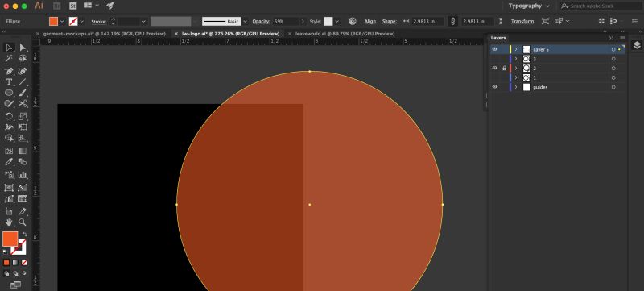This screenshot has height=291, width=644.
Task: Open the Typography workspace dropdown
Action: (x=529, y=6)
